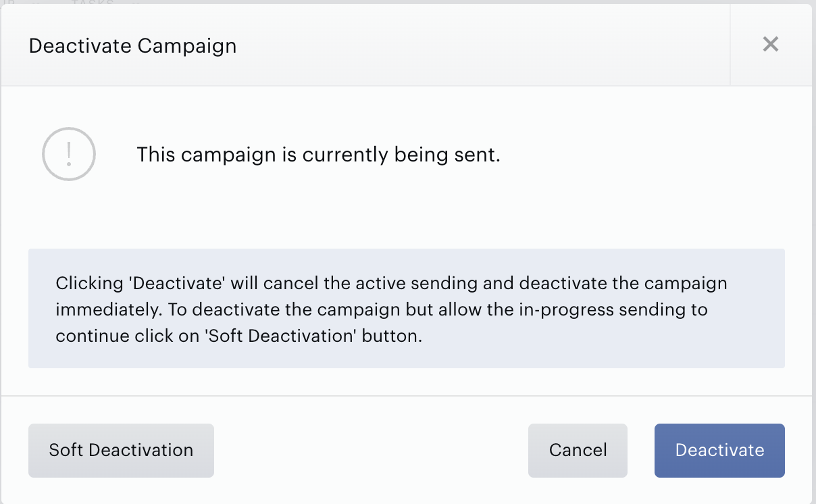Close the Deactivate Campaign dialog with X
The height and width of the screenshot is (504, 816).
[x=771, y=45]
